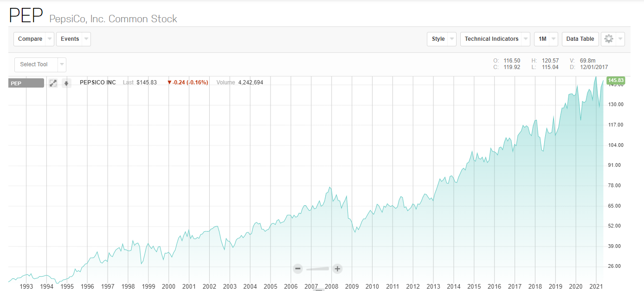The height and width of the screenshot is (291, 644).
Task: Click the expand chart panel icon
Action: 53,83
